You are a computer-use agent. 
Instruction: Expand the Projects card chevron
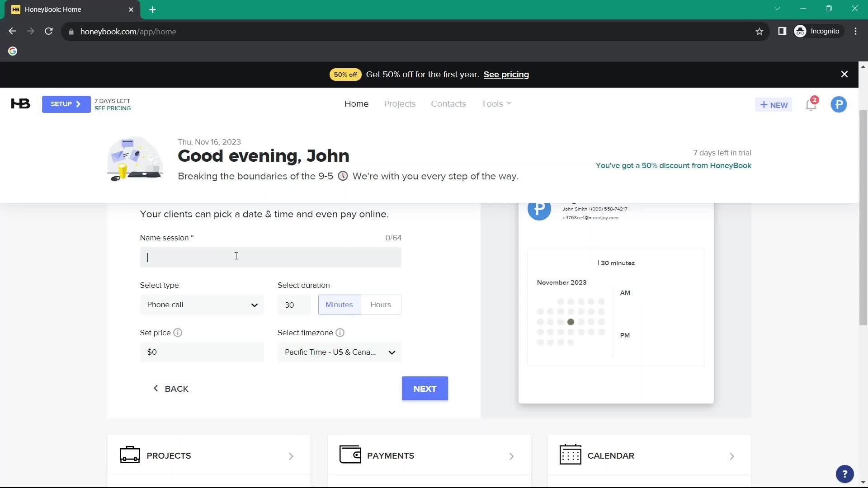click(291, 456)
